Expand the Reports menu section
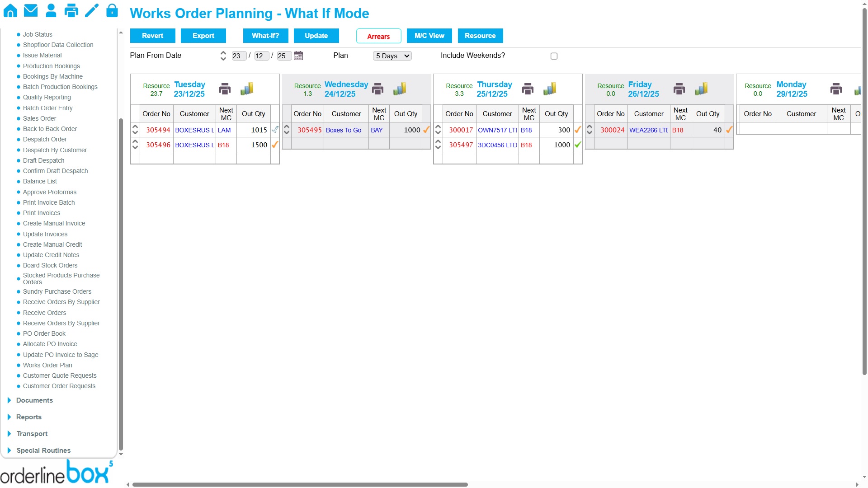Screen dimensions: 868x488 [x=29, y=417]
